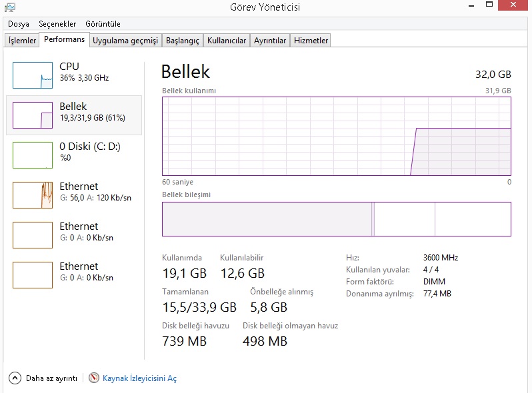
Task: Switch to the İşlemler tab
Action: (x=22, y=41)
